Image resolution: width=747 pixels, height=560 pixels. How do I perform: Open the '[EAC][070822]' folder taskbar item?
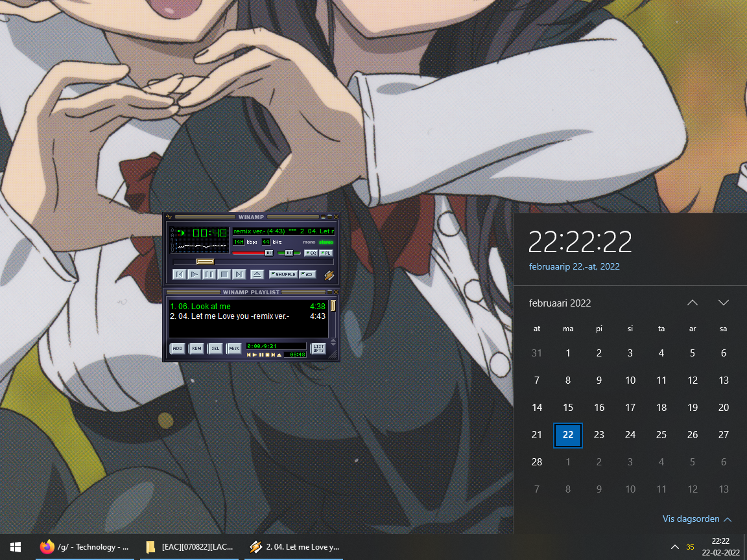pos(189,547)
